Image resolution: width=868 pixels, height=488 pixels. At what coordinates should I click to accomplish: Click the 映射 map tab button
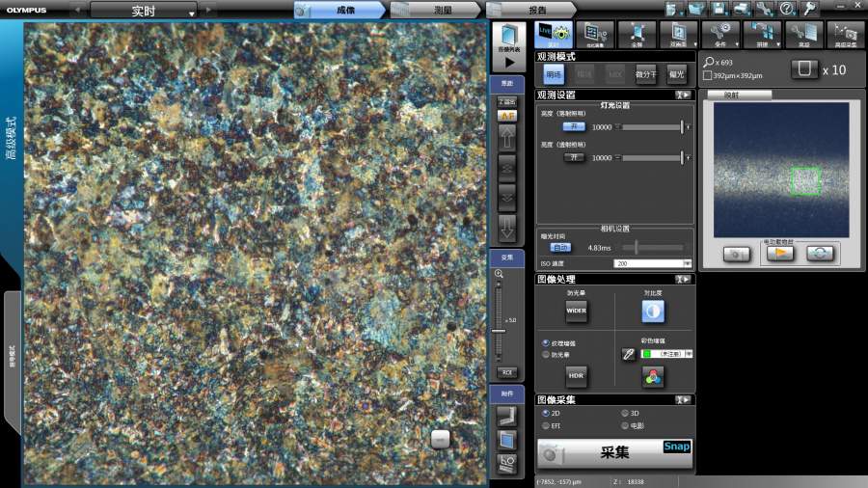click(x=739, y=95)
